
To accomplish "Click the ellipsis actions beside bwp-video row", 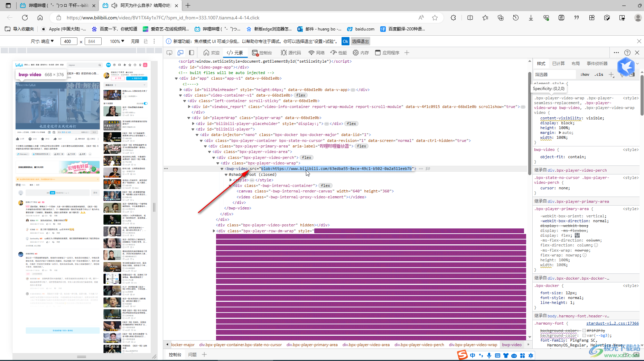I will [166, 169].
